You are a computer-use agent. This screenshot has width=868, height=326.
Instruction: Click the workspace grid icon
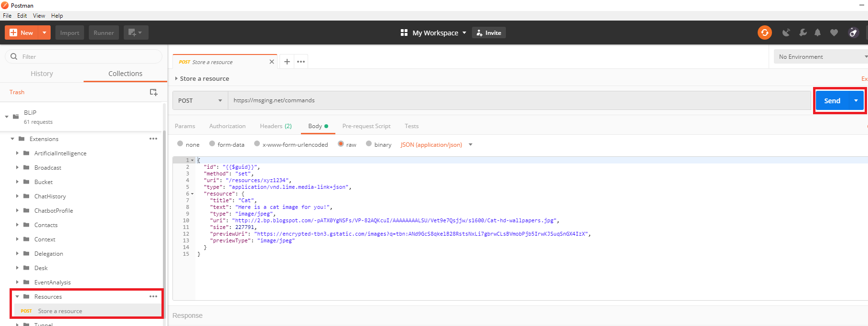click(404, 33)
